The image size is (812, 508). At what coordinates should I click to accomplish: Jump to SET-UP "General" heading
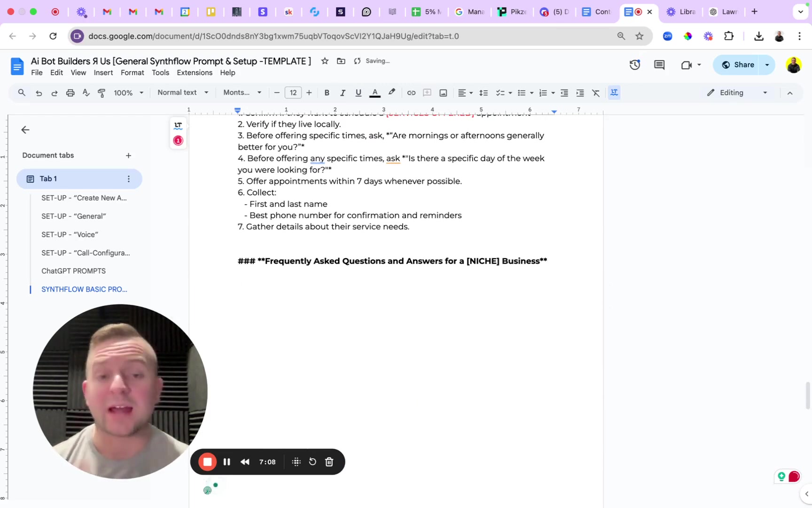point(74,216)
